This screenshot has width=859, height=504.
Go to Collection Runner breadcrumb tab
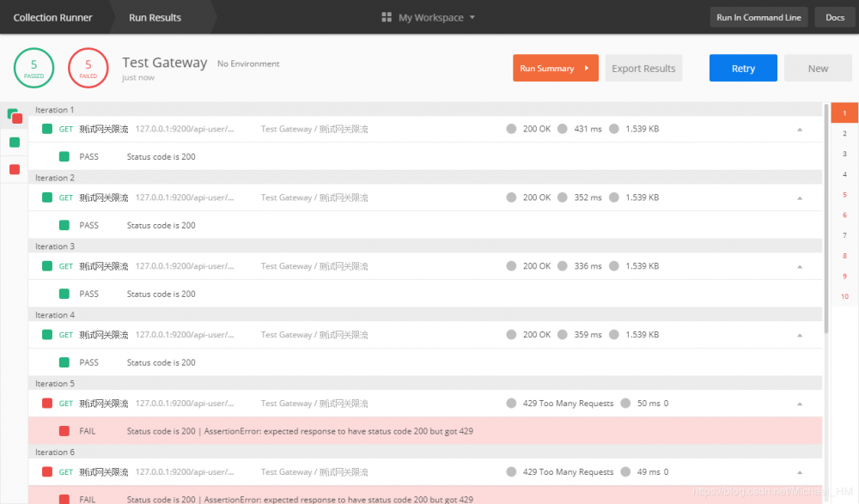53,17
